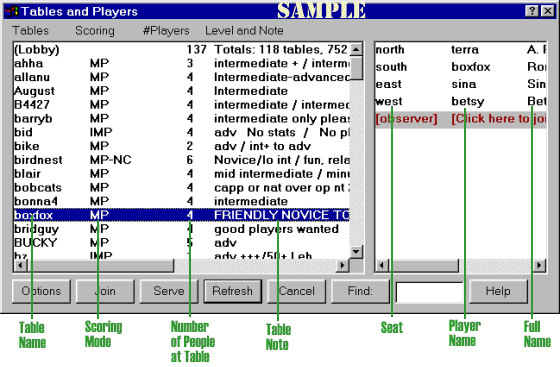
Task: Click the tables list scroll up arrow
Action: point(356,49)
